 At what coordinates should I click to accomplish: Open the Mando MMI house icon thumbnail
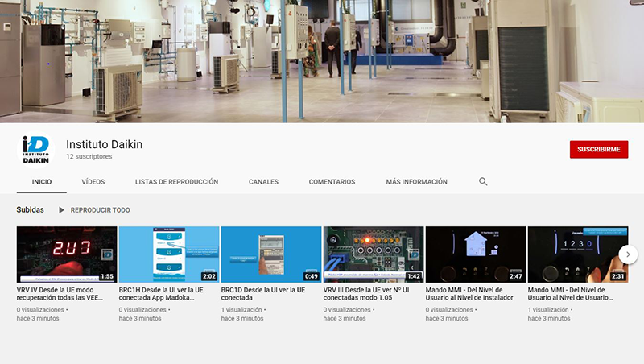pos(476,254)
